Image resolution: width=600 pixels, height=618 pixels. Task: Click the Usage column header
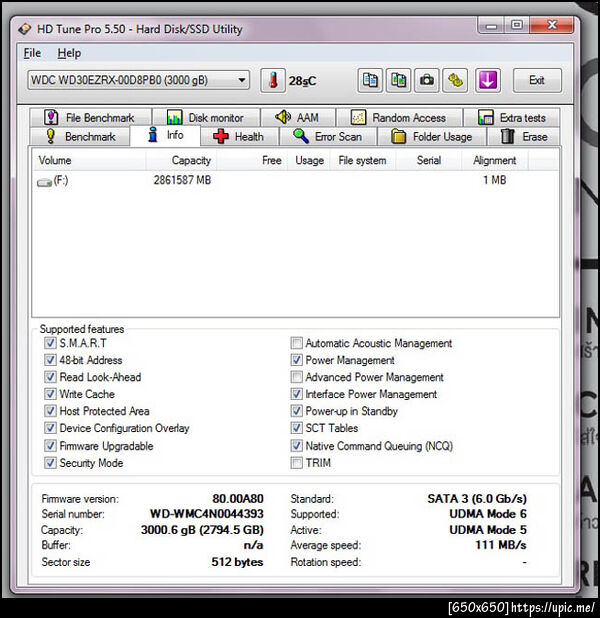pyautogui.click(x=309, y=160)
